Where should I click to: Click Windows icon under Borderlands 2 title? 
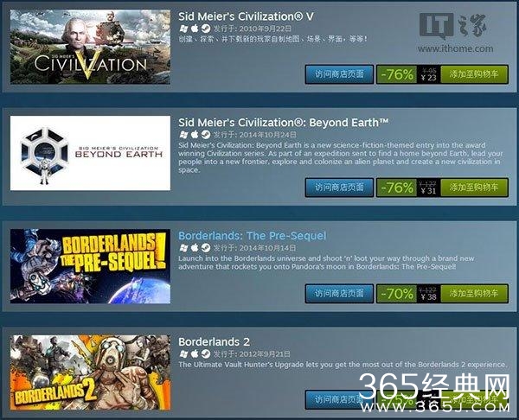183,353
